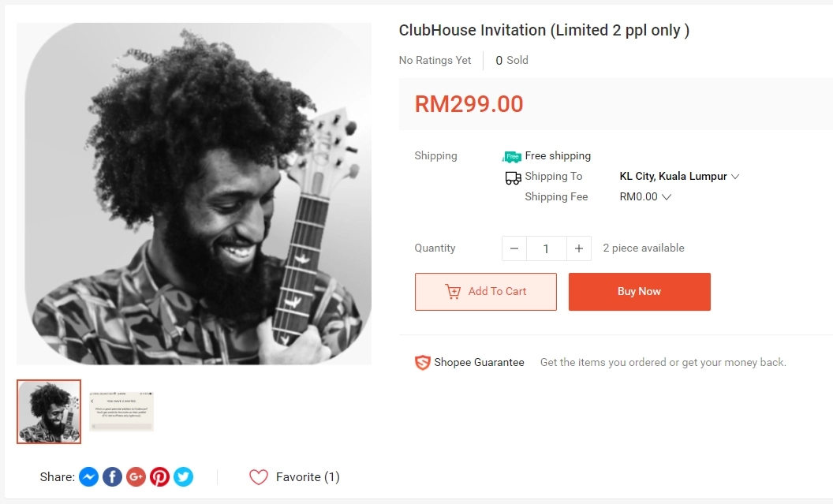
Task: Toggle the Favorite heart icon
Action: (259, 477)
